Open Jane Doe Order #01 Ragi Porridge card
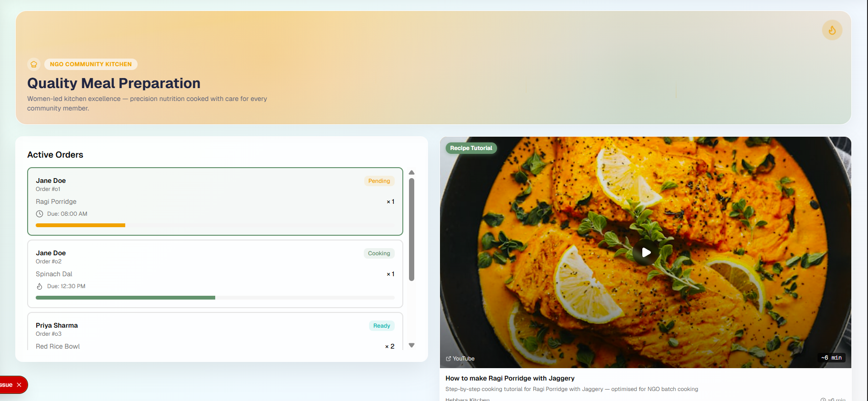Screen dimensions: 868x401 (215, 201)
